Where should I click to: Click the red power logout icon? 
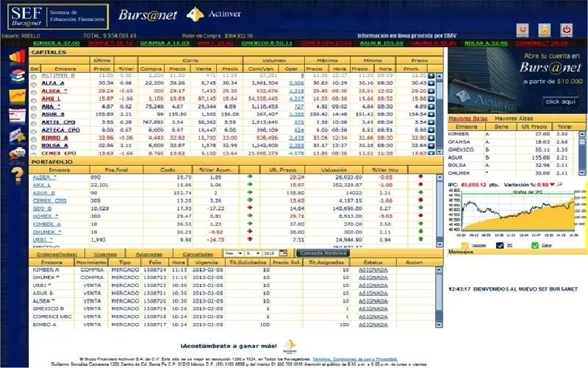pos(566,29)
